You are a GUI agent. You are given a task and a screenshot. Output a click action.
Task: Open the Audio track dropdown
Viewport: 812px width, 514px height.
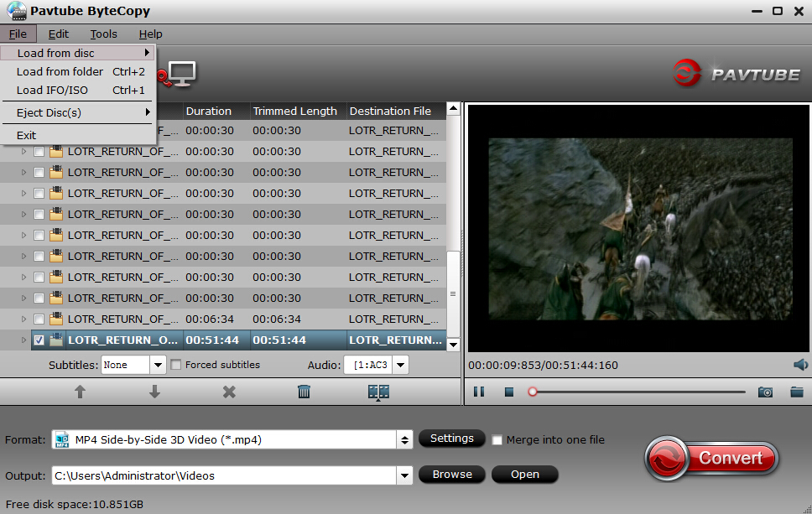coord(400,365)
